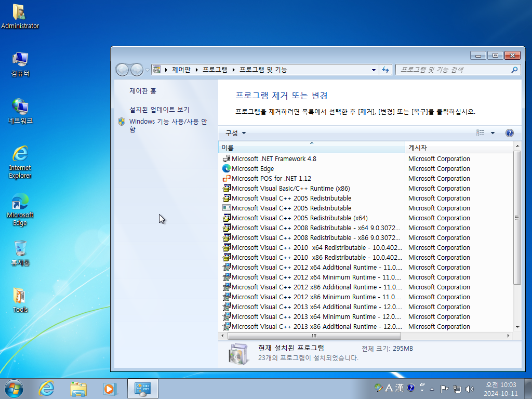The image size is (532, 399).
Task: Click the Microsoft .NET Framework 4.8 icon
Action: [x=227, y=159]
